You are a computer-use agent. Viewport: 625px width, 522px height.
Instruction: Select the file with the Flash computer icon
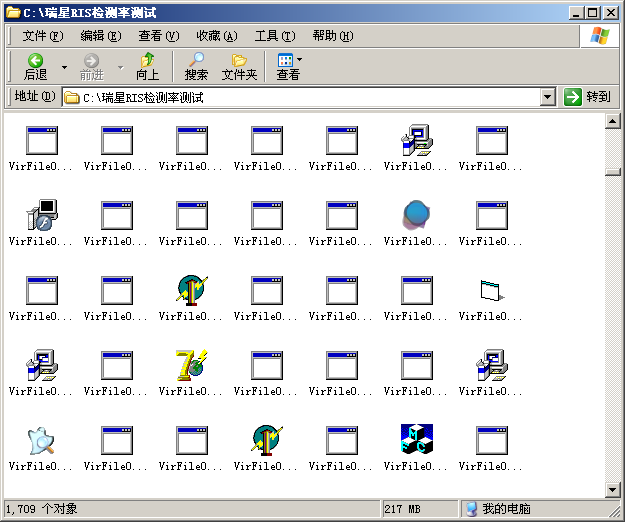[41, 222]
